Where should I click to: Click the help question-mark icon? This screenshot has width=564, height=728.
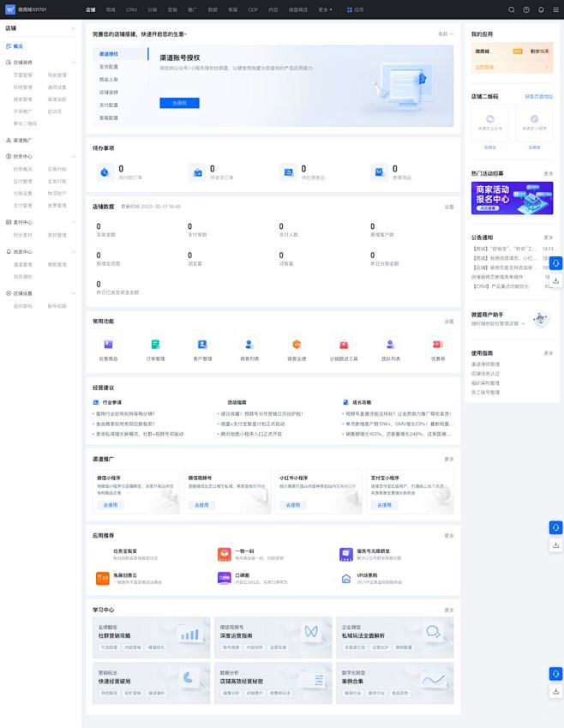526,9
